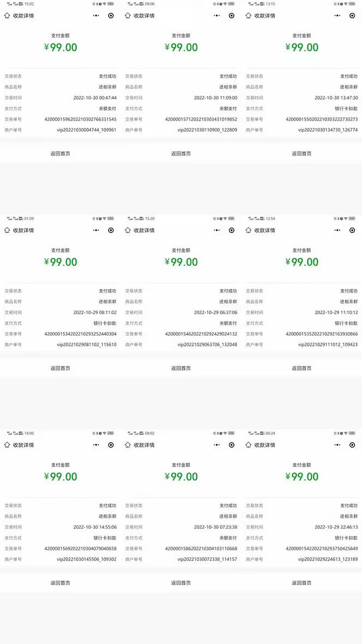Click the battery icon in the top-right status bar
The height and width of the screenshot is (644, 362).
point(352,4)
